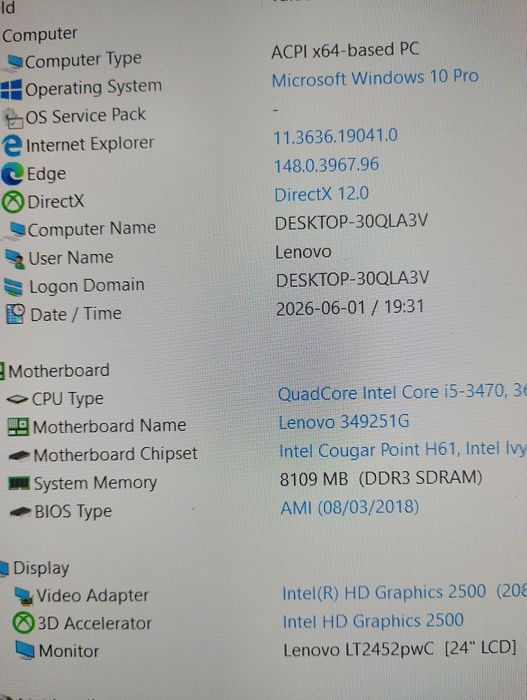Select the Computer Name field label
This screenshot has height=700, width=527.
pos(92,229)
